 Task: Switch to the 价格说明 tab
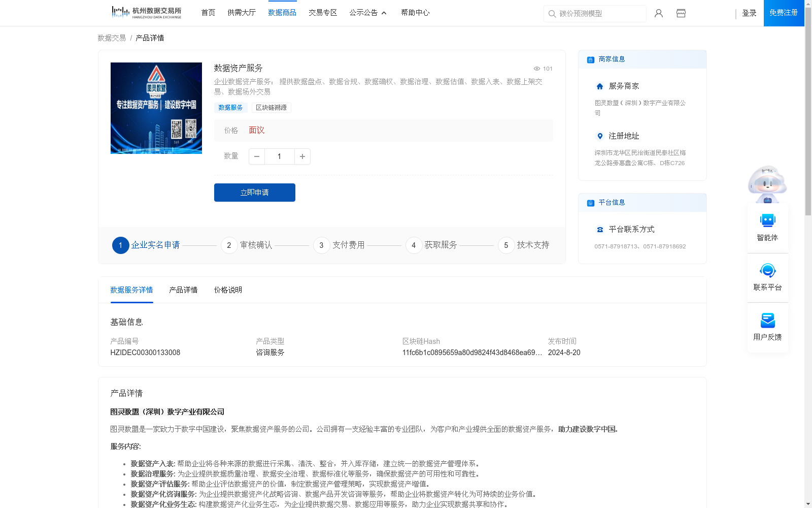click(x=228, y=290)
